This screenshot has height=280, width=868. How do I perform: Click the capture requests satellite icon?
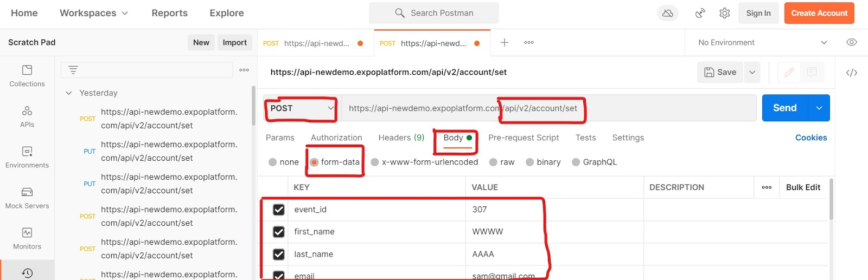pos(700,13)
